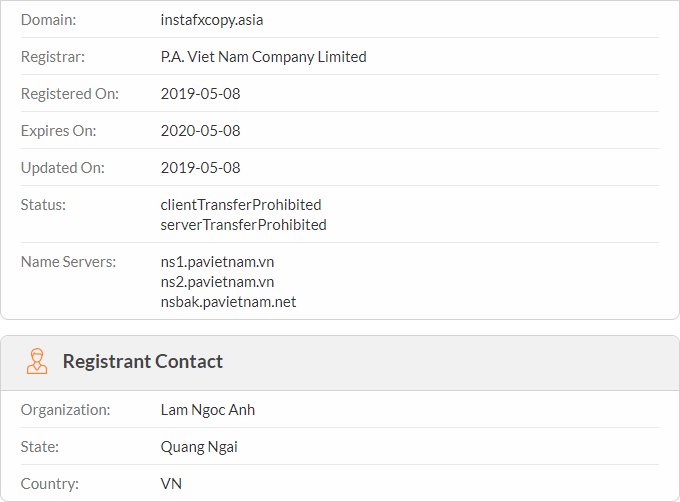Click the Status field label

coord(43,205)
